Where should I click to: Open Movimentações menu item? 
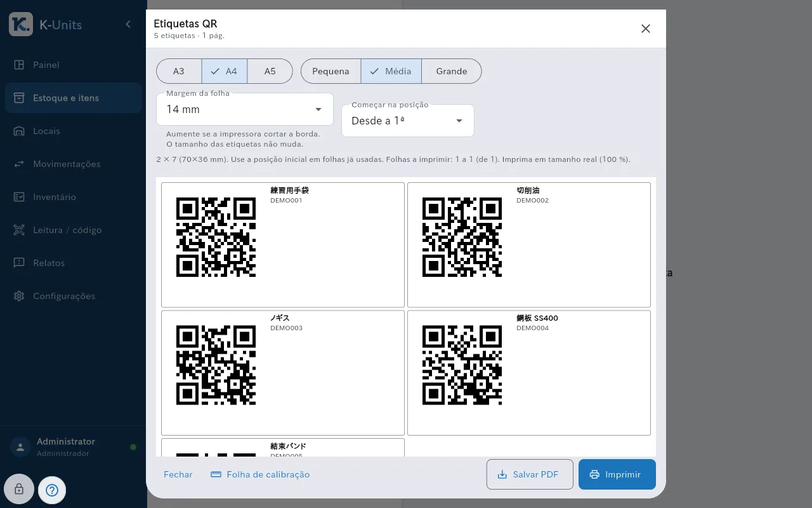(74, 164)
